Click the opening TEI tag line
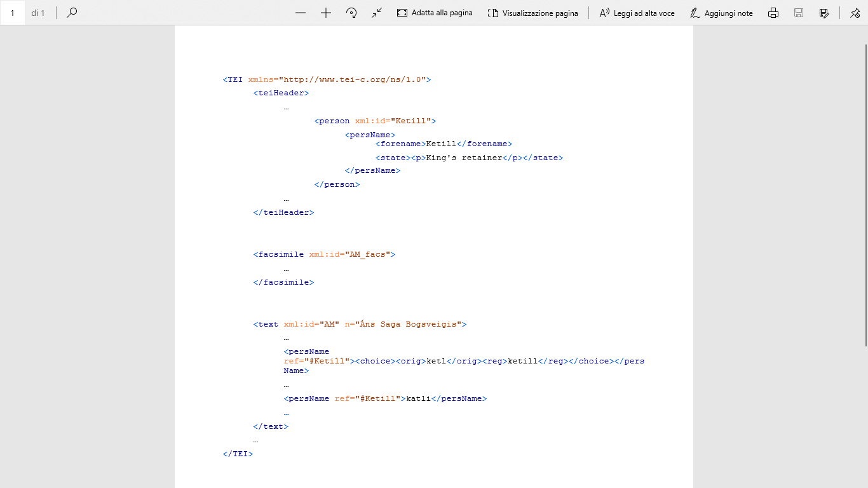868x488 pixels. pos(327,79)
